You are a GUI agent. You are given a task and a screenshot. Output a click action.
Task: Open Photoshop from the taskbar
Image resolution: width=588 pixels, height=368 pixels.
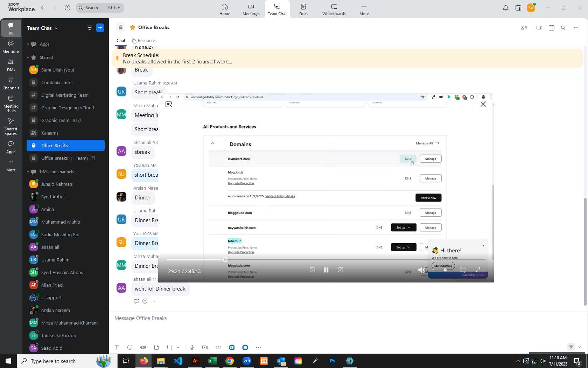click(332, 361)
